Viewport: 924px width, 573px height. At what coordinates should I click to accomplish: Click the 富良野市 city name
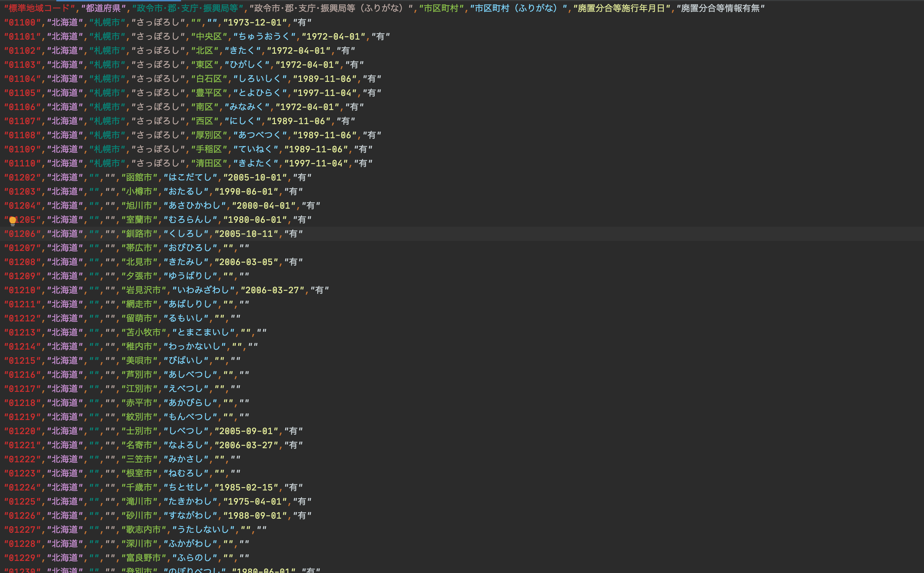coord(143,558)
